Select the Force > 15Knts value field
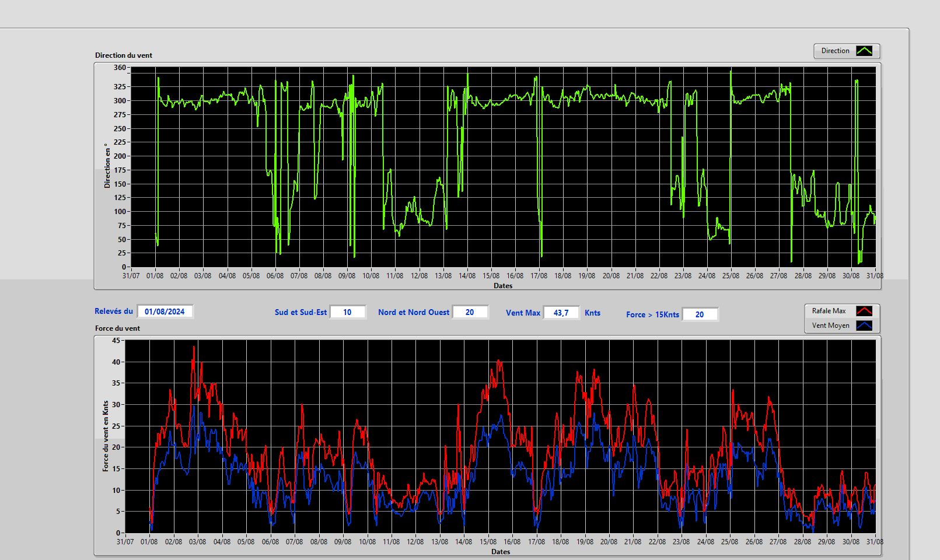 (700, 314)
